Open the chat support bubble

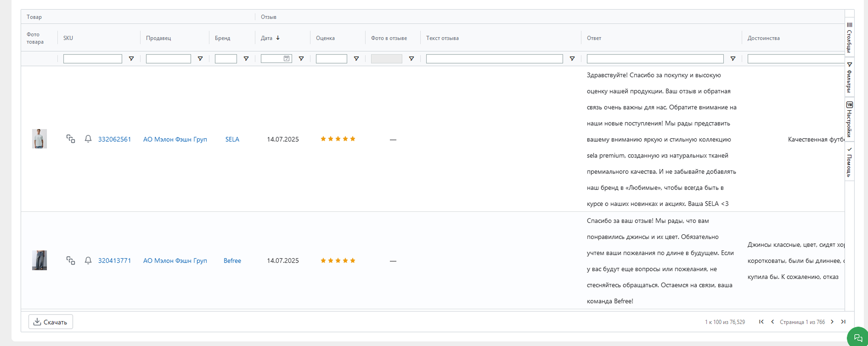pyautogui.click(x=858, y=337)
